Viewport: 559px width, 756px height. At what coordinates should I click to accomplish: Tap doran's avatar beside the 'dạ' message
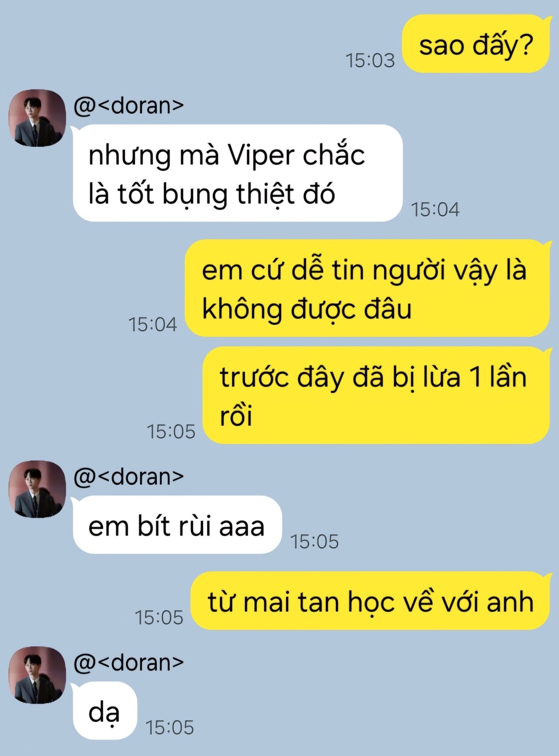37,675
